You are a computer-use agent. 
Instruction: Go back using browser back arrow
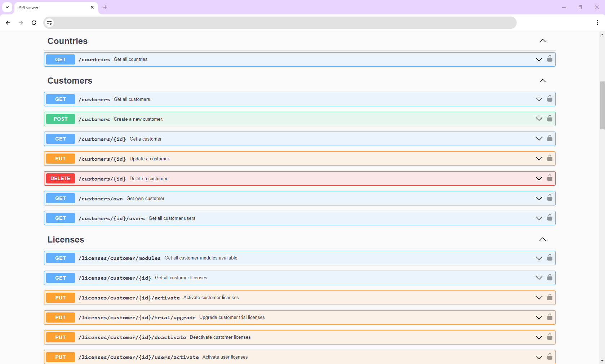point(8,23)
